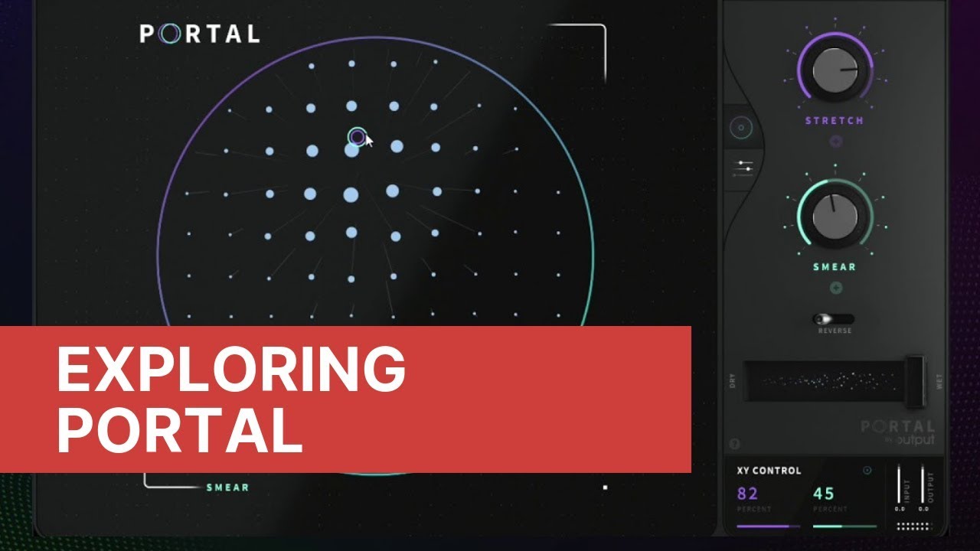The image size is (980, 551).
Task: Click the STRETCH label
Action: coord(835,121)
